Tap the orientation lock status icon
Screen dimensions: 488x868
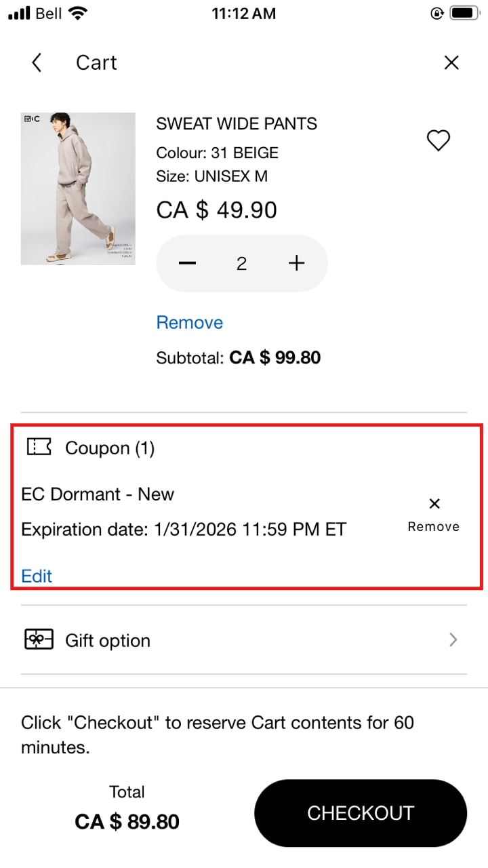(436, 14)
